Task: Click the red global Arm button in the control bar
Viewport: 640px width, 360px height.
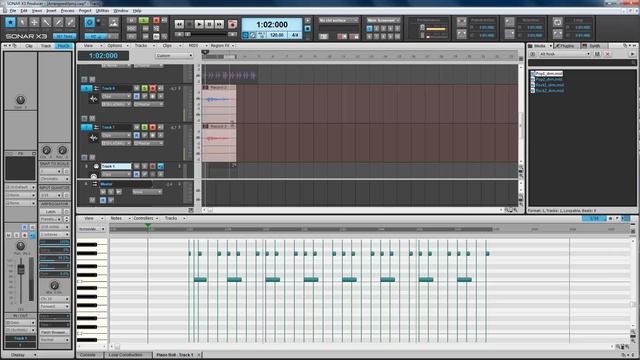Action: point(156,20)
